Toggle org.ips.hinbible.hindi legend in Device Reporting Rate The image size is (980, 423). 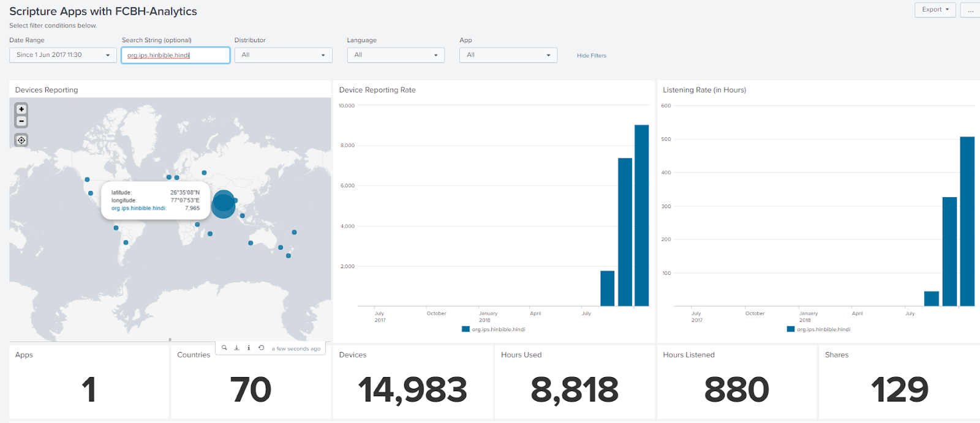(494, 329)
